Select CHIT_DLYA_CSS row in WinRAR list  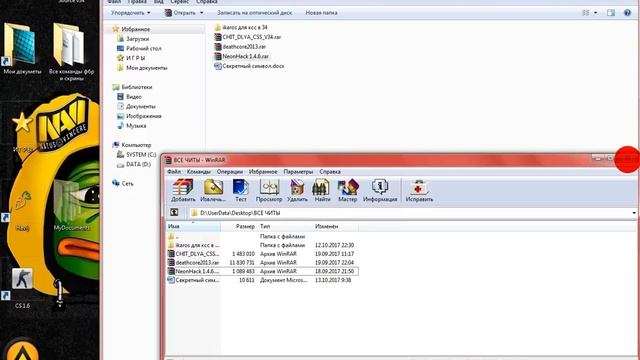point(262,254)
